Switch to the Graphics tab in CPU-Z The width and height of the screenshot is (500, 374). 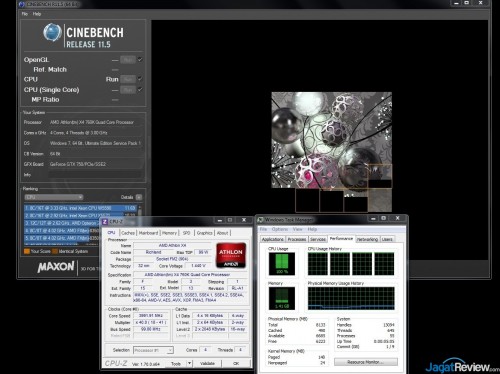click(x=204, y=233)
